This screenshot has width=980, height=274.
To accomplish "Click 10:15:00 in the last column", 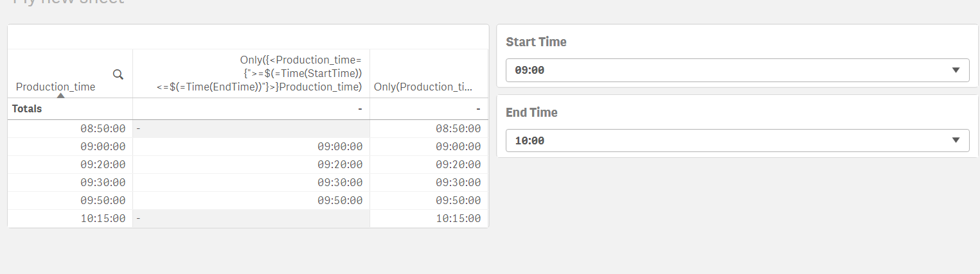I will [458, 219].
